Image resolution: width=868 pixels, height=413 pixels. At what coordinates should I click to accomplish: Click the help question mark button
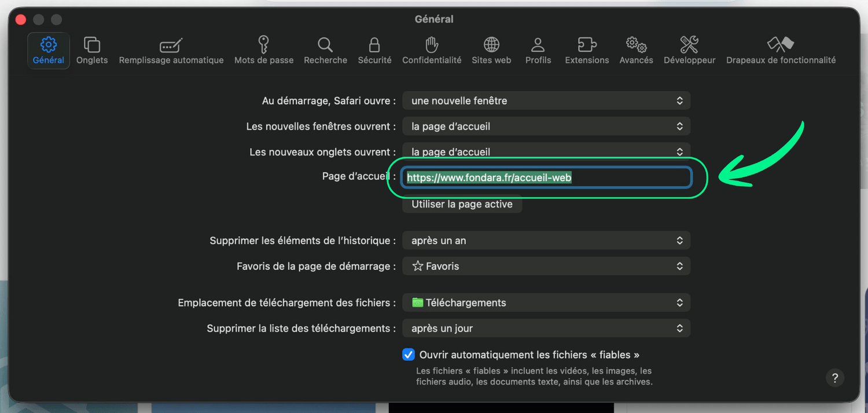tap(834, 378)
